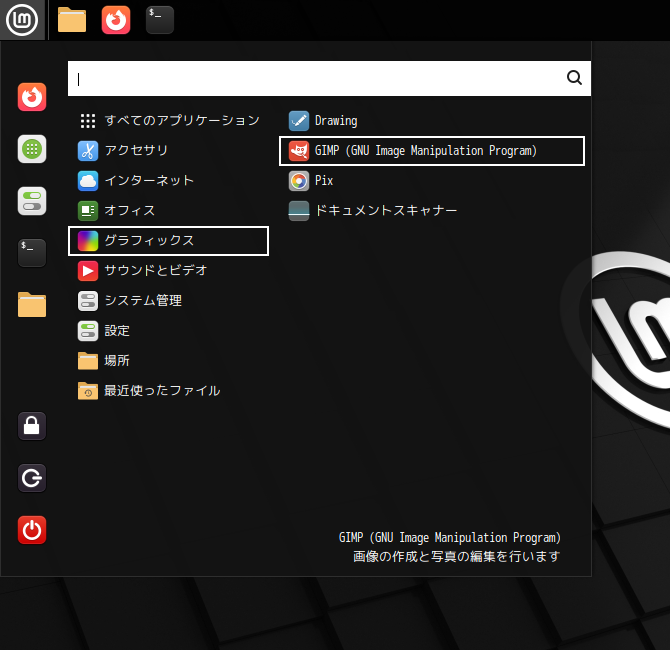670x650 pixels.
Task: Log out using the logout icon
Action: pyautogui.click(x=32, y=478)
